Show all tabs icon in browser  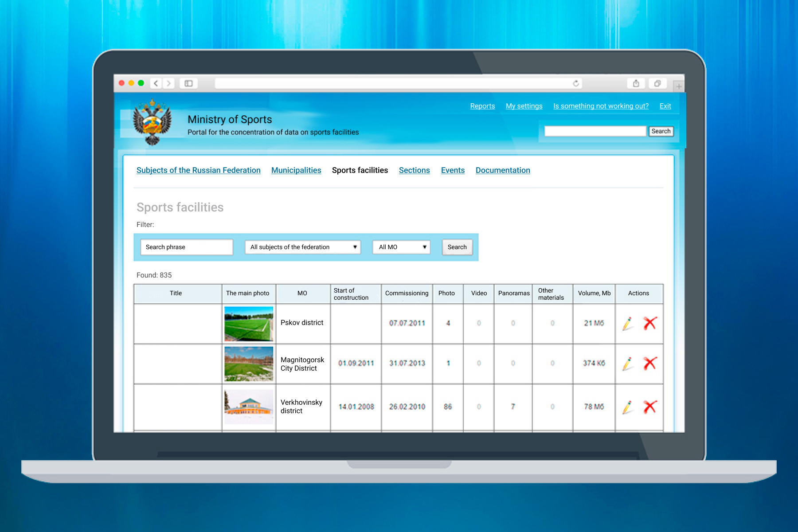coord(657,83)
